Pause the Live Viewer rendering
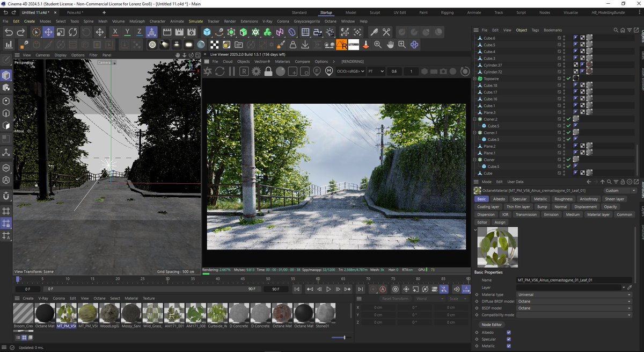 tap(232, 71)
